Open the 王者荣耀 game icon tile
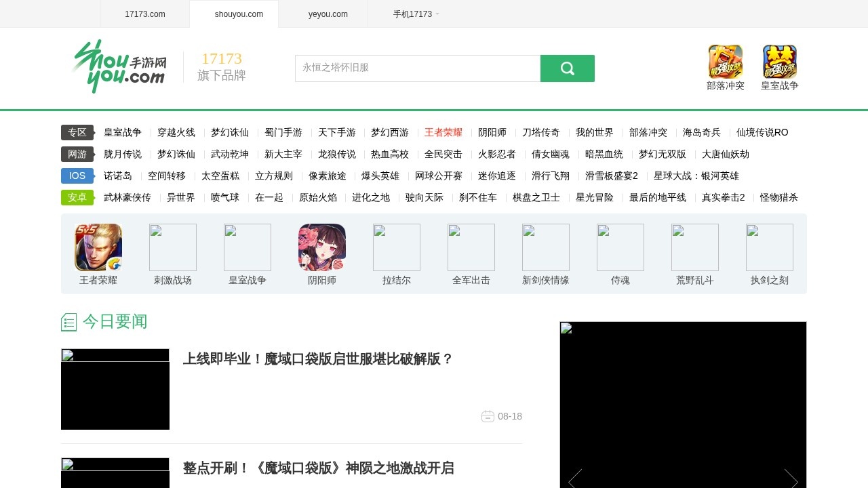 click(x=98, y=247)
